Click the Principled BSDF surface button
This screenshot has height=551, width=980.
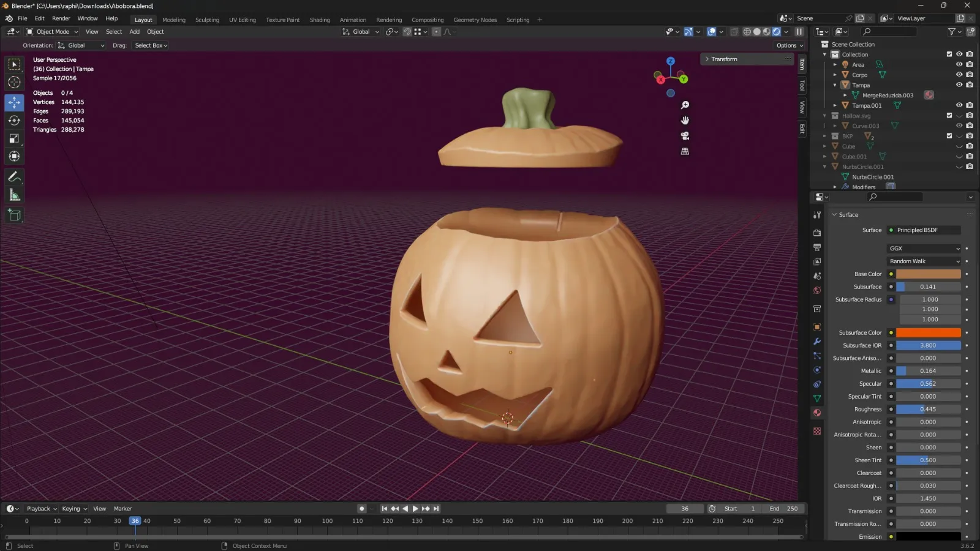pos(924,230)
